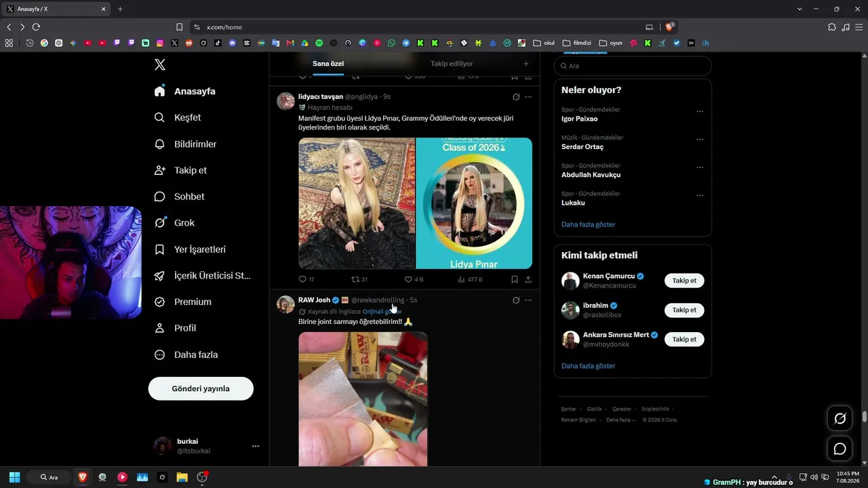Open options for Abdullah Kavukçu trend
868x488 pixels.
coord(700,167)
